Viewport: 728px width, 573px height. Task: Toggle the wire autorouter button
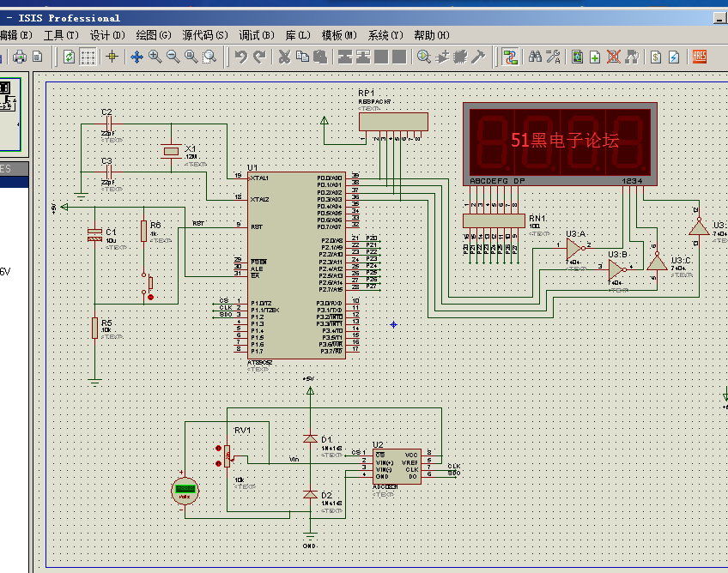[x=511, y=57]
